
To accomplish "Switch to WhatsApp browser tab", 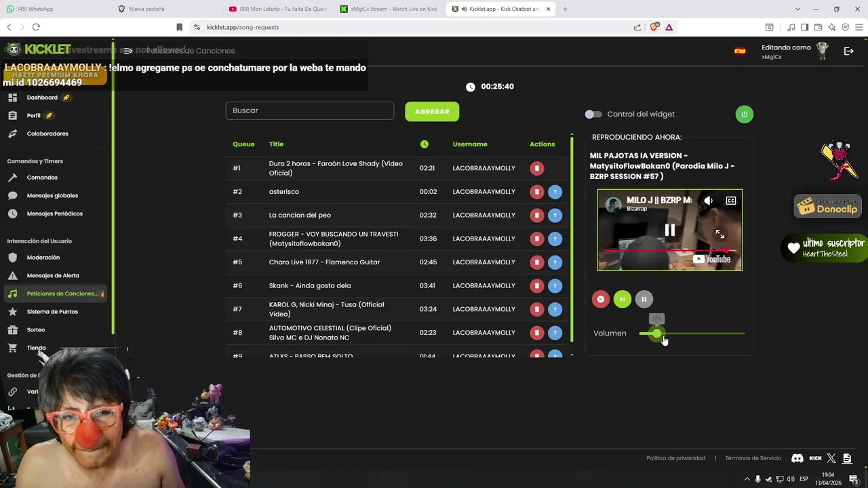I will coord(54,9).
